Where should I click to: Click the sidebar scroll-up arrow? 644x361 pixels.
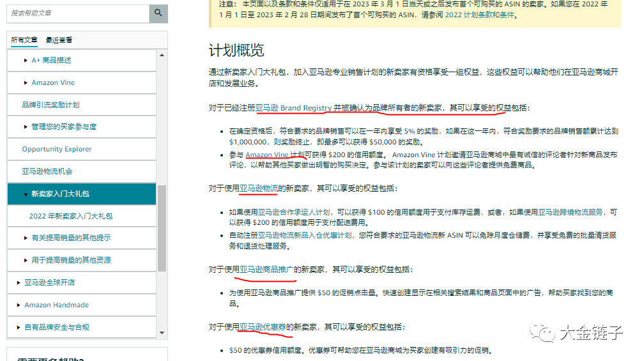point(162,55)
